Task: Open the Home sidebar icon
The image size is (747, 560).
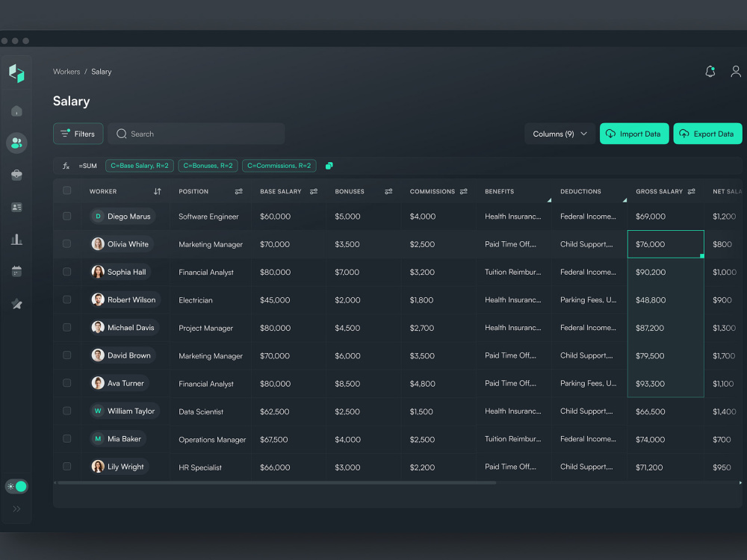Action: 16,111
